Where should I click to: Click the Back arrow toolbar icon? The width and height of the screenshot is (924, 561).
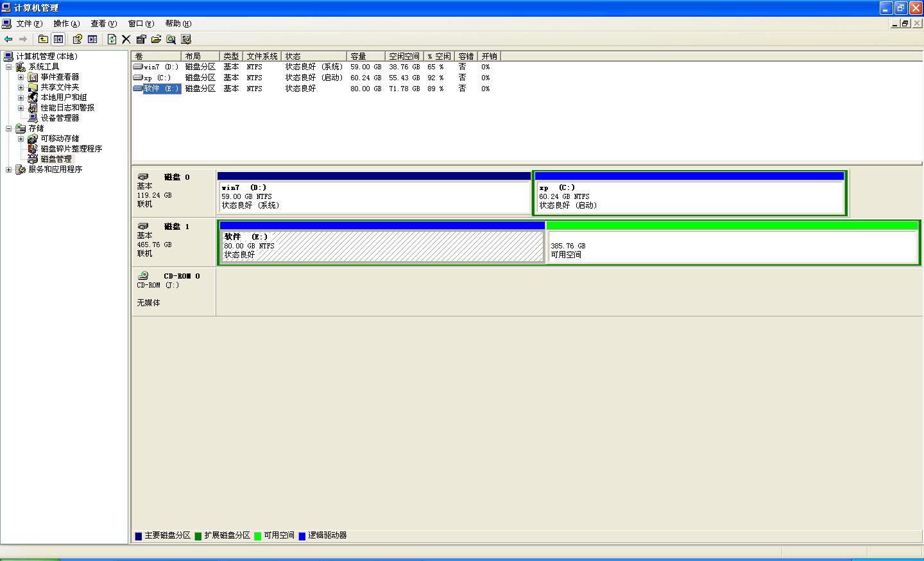tap(8, 39)
